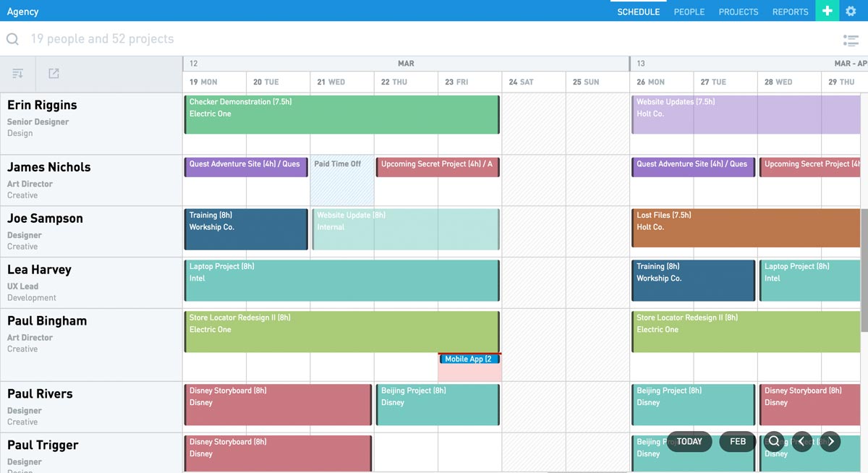Switch to the REPORTS section
868x473 pixels.
pos(790,12)
